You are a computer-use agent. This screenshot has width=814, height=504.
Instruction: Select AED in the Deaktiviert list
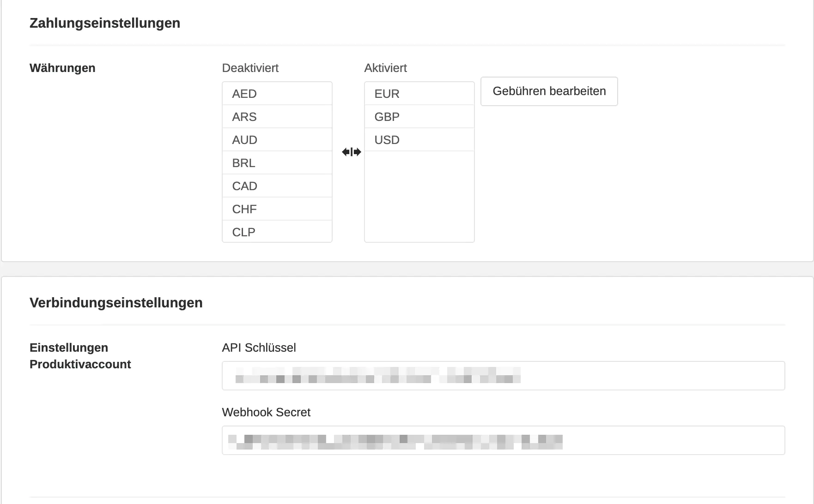click(277, 94)
